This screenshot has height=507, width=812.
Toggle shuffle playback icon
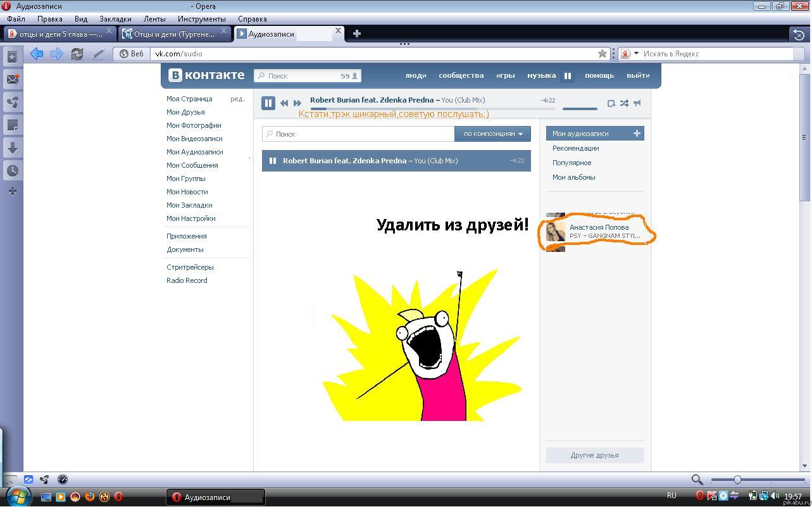(624, 103)
